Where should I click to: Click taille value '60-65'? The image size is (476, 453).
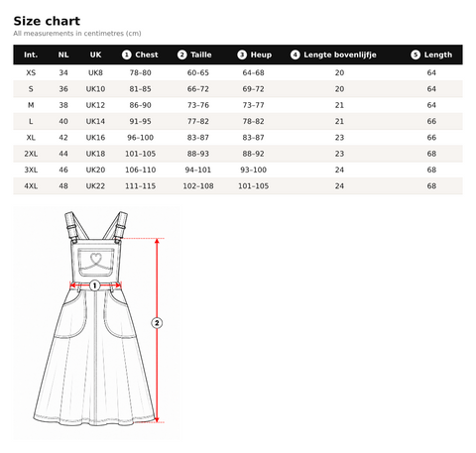pyautogui.click(x=198, y=72)
